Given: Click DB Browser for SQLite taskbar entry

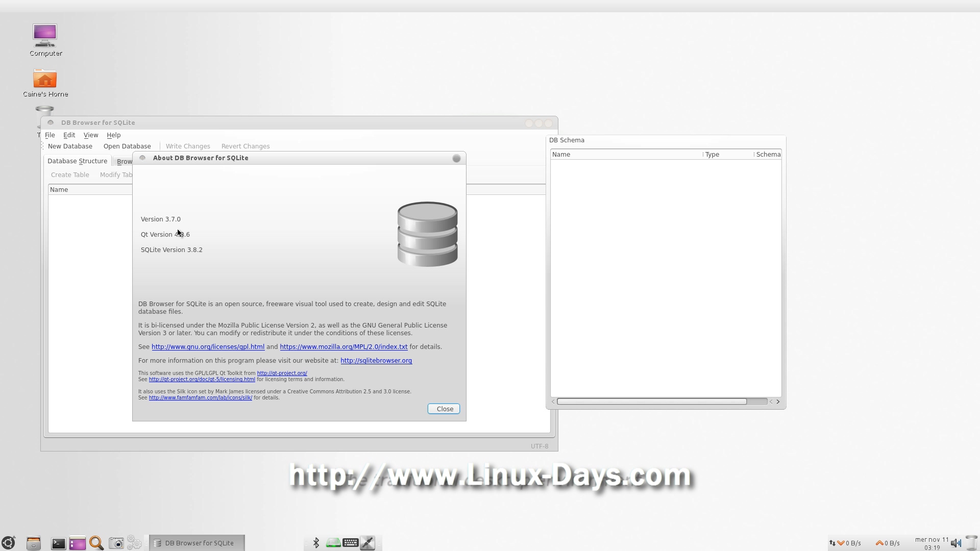Looking at the screenshot, I should 197,543.
